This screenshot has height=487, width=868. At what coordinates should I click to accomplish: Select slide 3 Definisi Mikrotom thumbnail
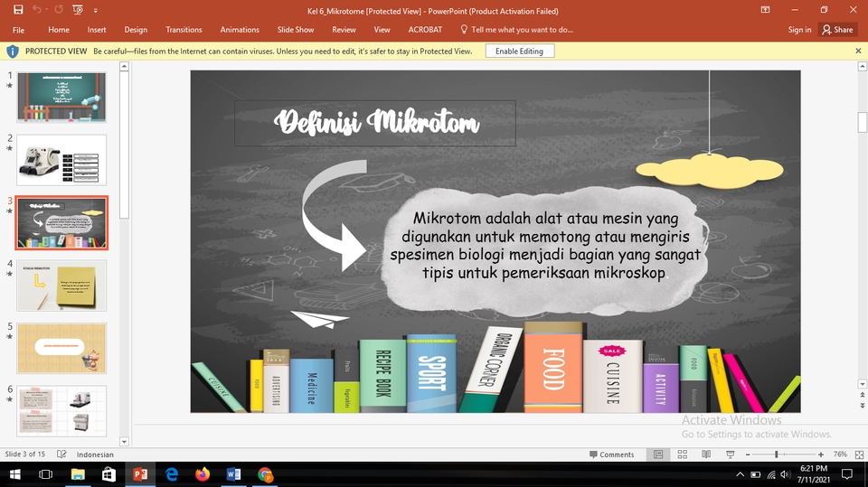point(61,222)
